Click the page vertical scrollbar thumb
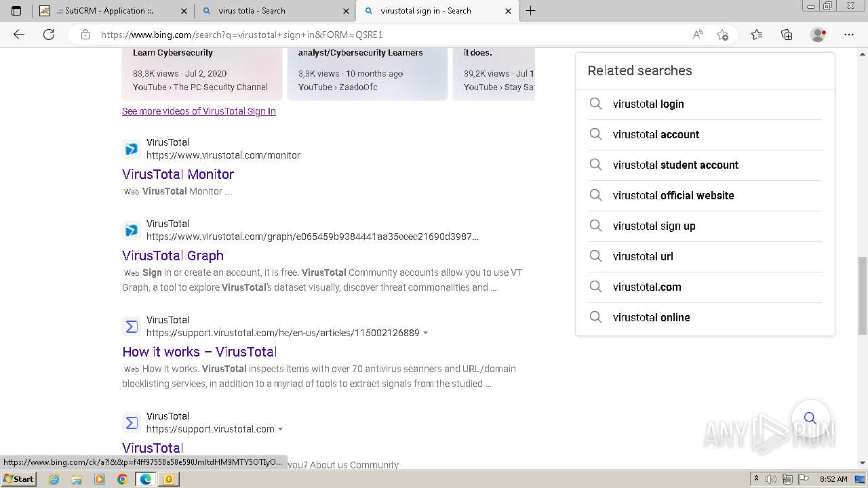The height and width of the screenshot is (488, 868). tap(862, 296)
